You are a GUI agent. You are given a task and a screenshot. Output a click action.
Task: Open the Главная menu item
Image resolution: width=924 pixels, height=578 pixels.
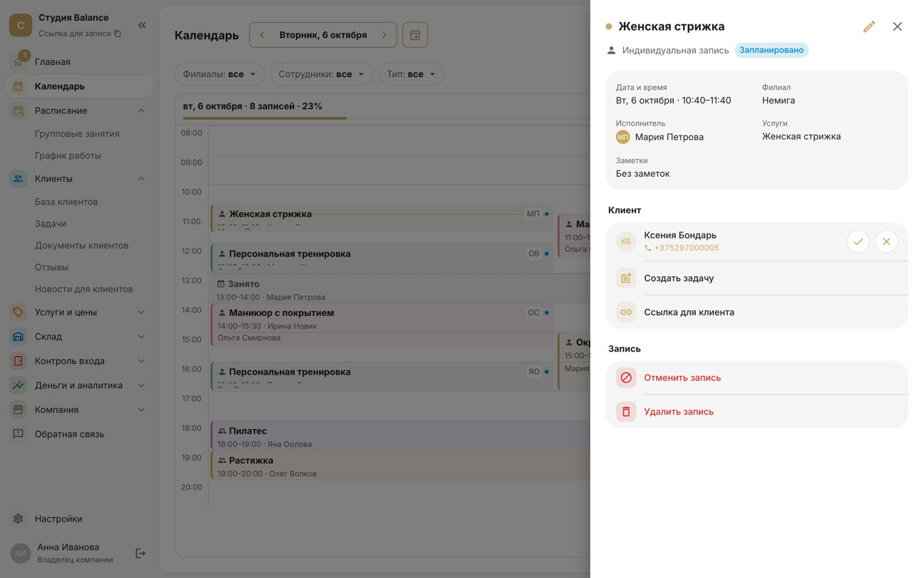click(80, 62)
